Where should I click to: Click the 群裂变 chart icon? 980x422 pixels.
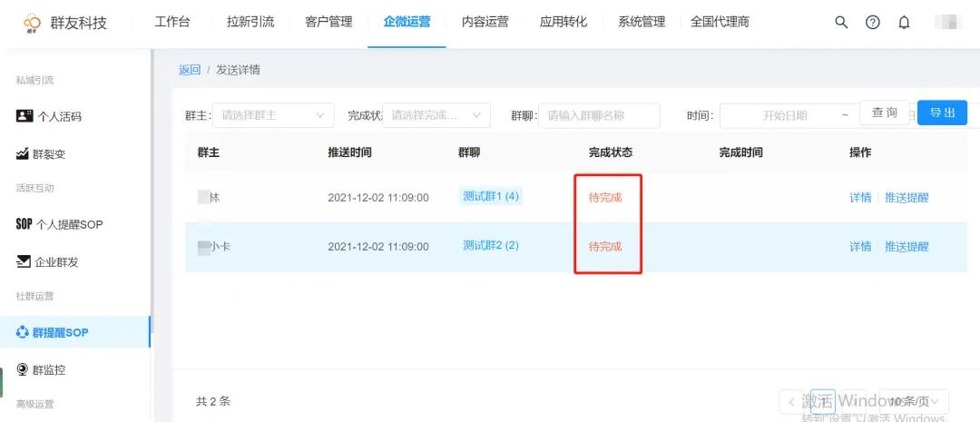23,153
